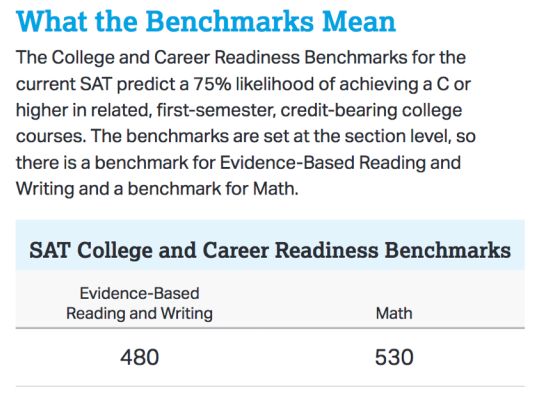536x397 pixels.
Task: Click the light blue table title banner
Action: (270, 246)
